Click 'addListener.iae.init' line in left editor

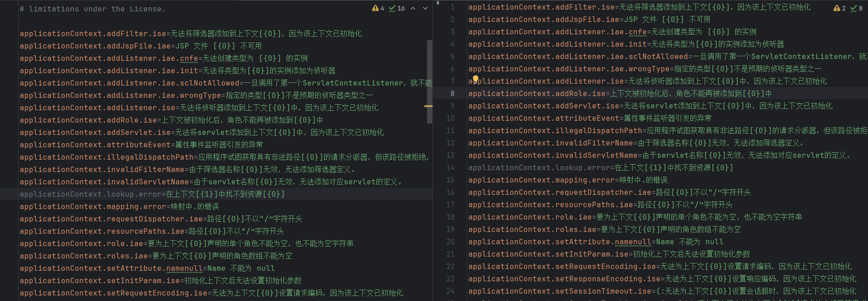click(178, 70)
